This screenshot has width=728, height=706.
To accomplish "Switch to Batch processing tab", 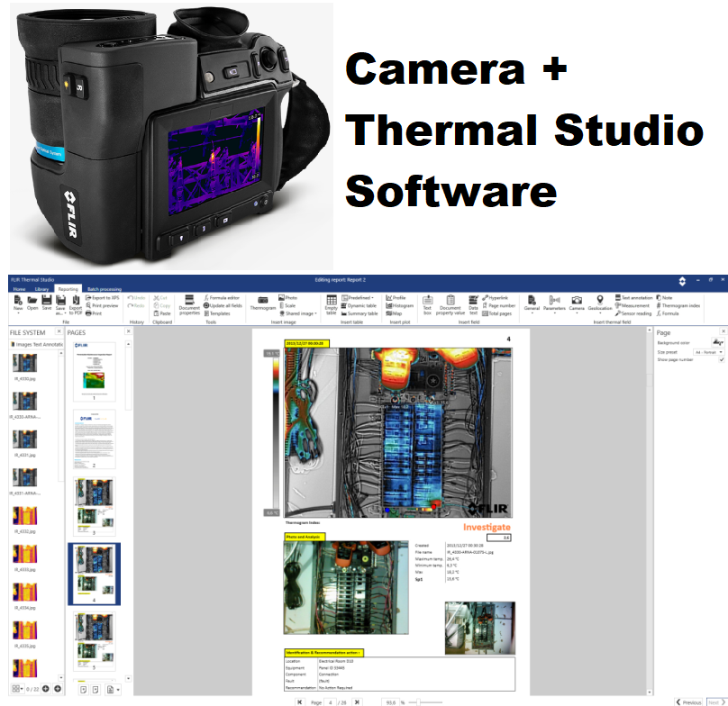I will [x=105, y=289].
